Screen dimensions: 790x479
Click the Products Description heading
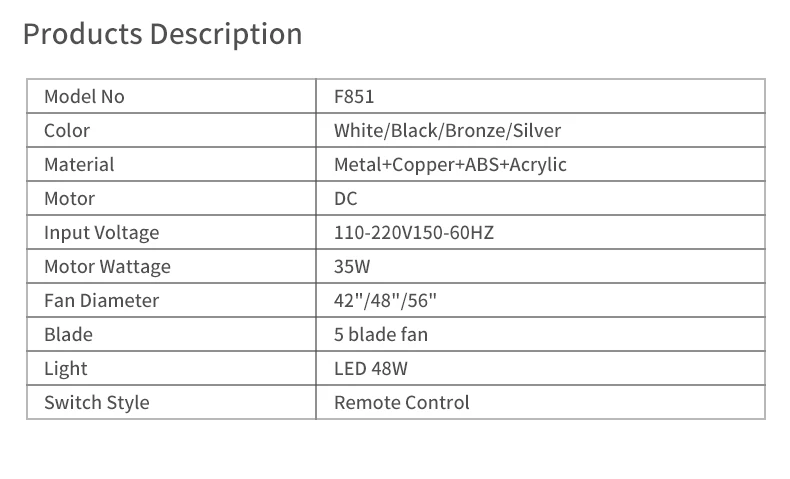(162, 34)
